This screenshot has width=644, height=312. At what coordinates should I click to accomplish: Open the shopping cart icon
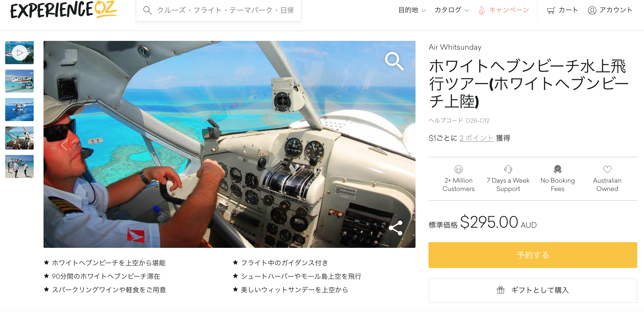click(551, 10)
